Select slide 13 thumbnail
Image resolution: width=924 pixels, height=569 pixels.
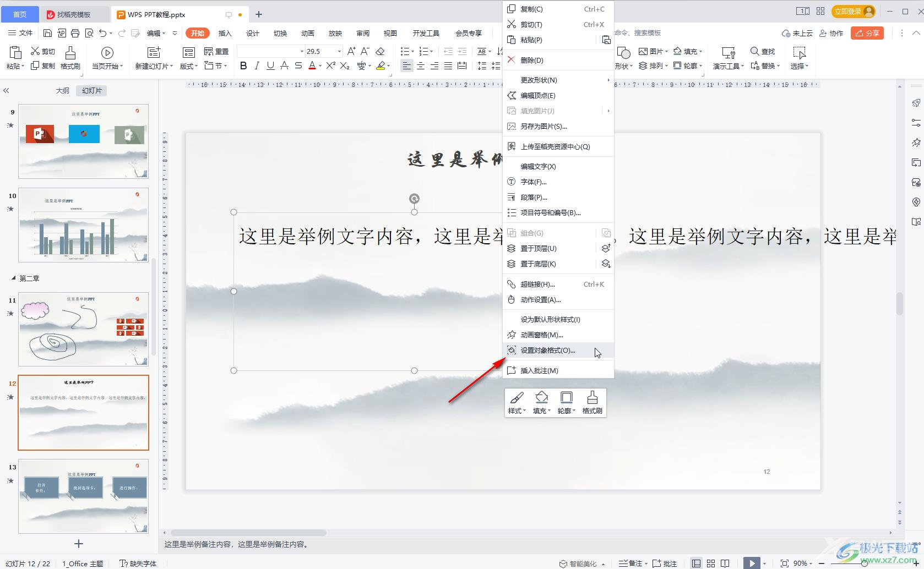[84, 496]
